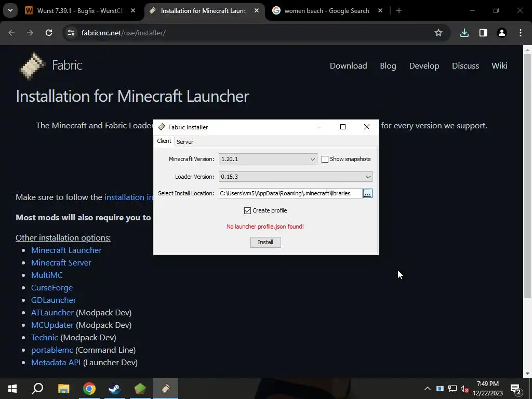Open ATLauncher link
The width and height of the screenshot is (532, 399).
tap(52, 313)
